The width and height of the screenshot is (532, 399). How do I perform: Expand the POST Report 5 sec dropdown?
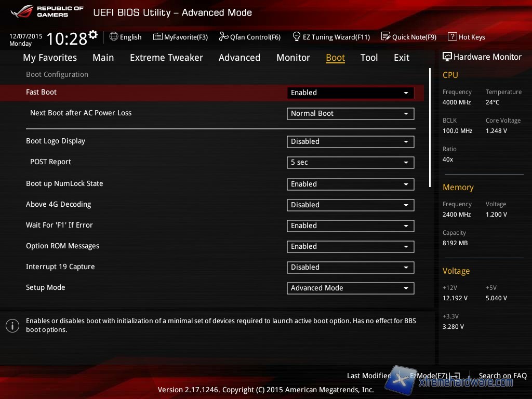(350, 162)
